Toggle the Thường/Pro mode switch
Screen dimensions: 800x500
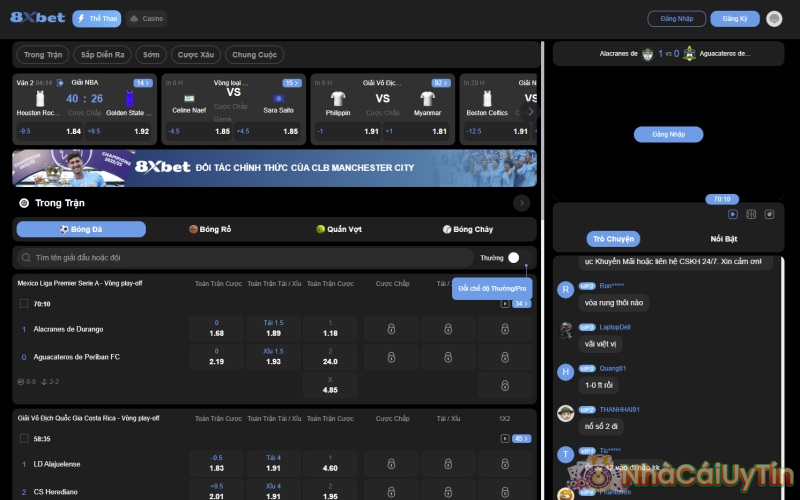pos(514,257)
